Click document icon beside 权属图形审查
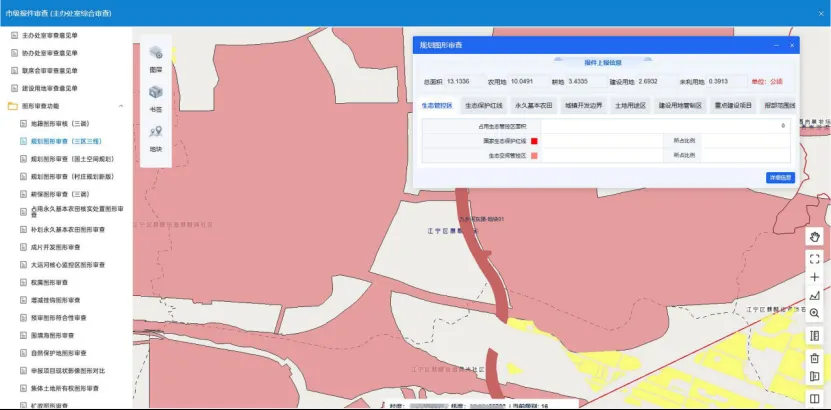The image size is (831, 410). coord(23,282)
